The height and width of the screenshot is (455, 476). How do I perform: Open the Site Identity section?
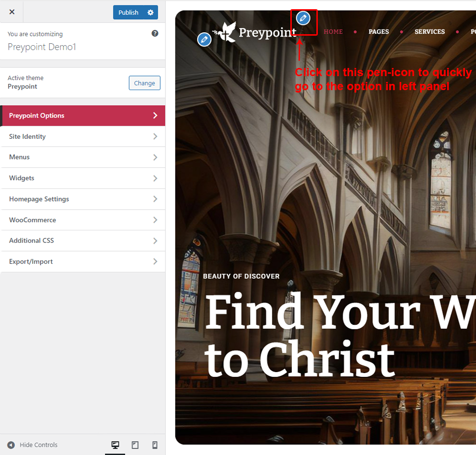pyautogui.click(x=83, y=136)
